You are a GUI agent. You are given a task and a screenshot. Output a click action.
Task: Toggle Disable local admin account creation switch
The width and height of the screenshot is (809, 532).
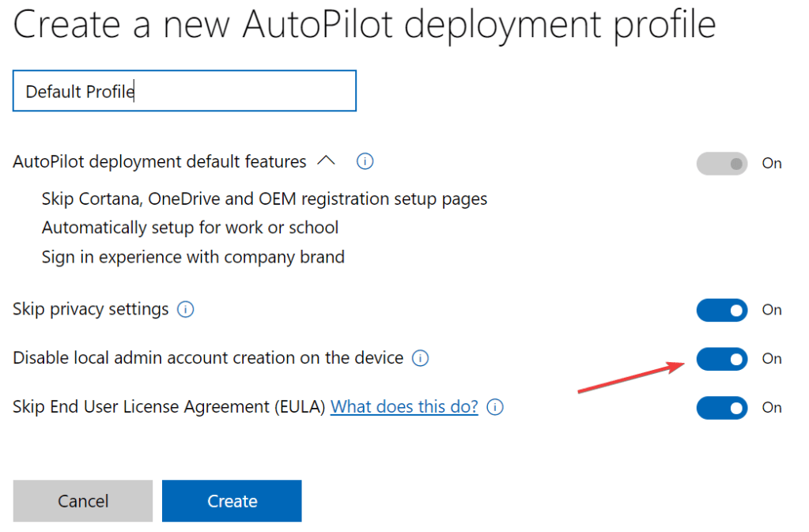[722, 359]
